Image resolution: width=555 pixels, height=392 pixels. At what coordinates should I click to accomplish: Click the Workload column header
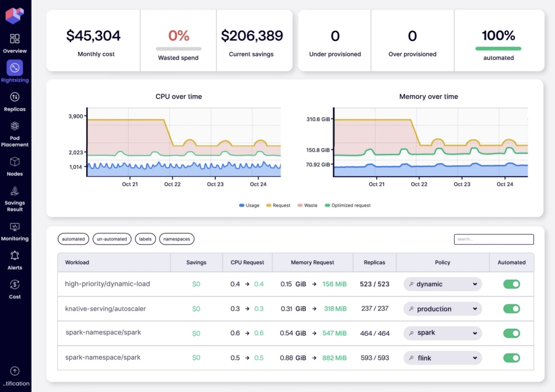coord(114,262)
